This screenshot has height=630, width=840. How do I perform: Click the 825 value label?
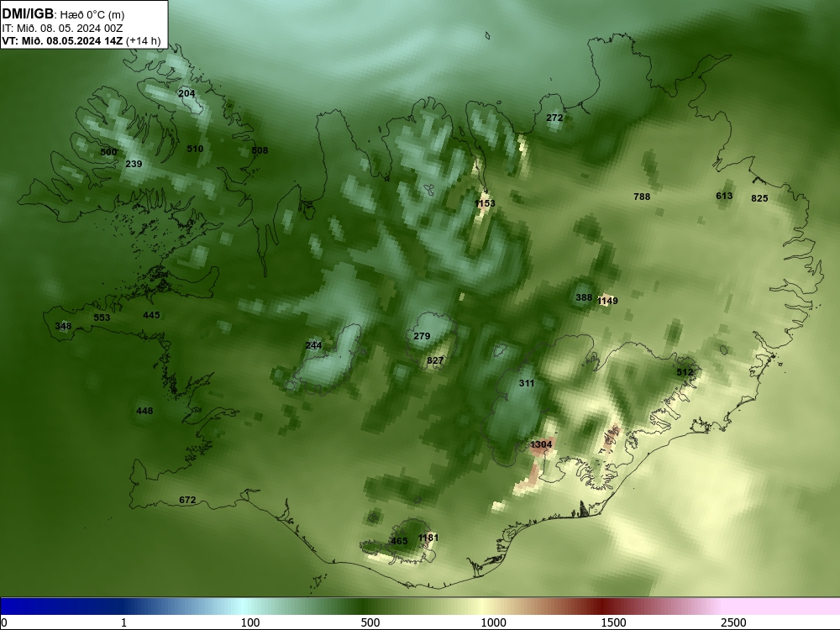759,198
